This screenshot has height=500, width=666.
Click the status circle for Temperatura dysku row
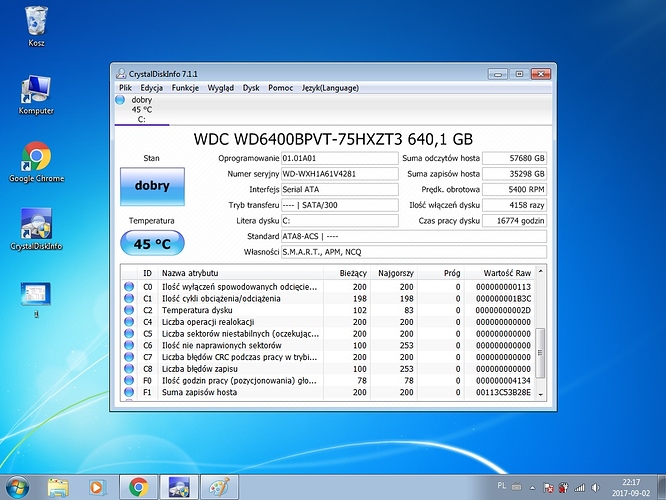pyautogui.click(x=129, y=310)
